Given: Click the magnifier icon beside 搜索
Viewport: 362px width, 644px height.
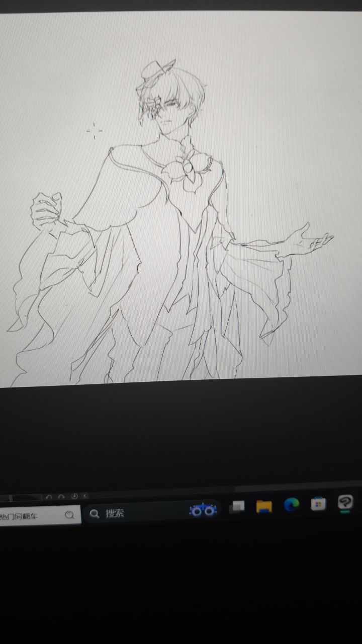Looking at the screenshot, I should [x=94, y=514].
